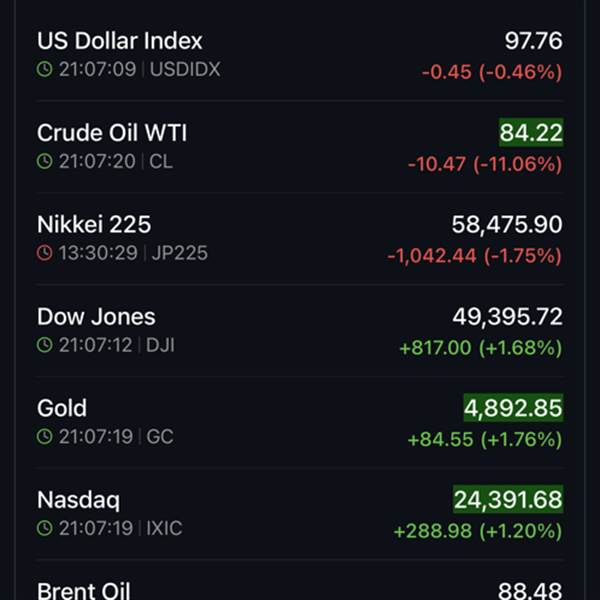Click the clock icon under Nasdaq

point(44,528)
